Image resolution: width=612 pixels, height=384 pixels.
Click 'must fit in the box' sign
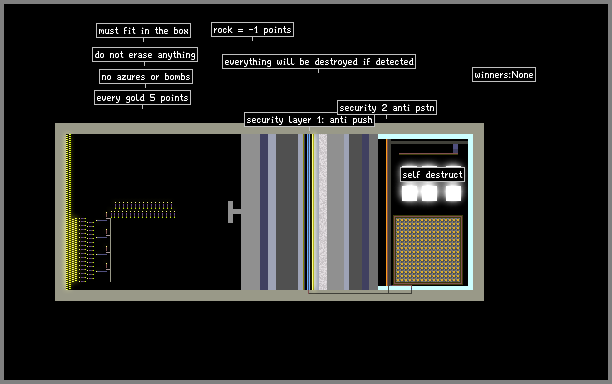coord(143,30)
